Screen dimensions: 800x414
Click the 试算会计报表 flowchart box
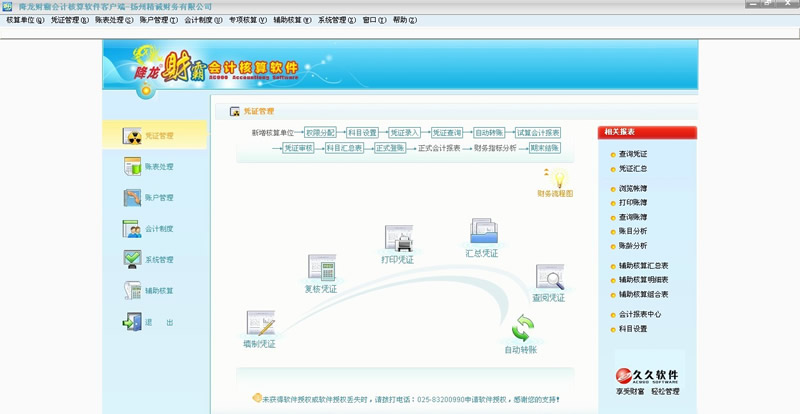click(538, 133)
